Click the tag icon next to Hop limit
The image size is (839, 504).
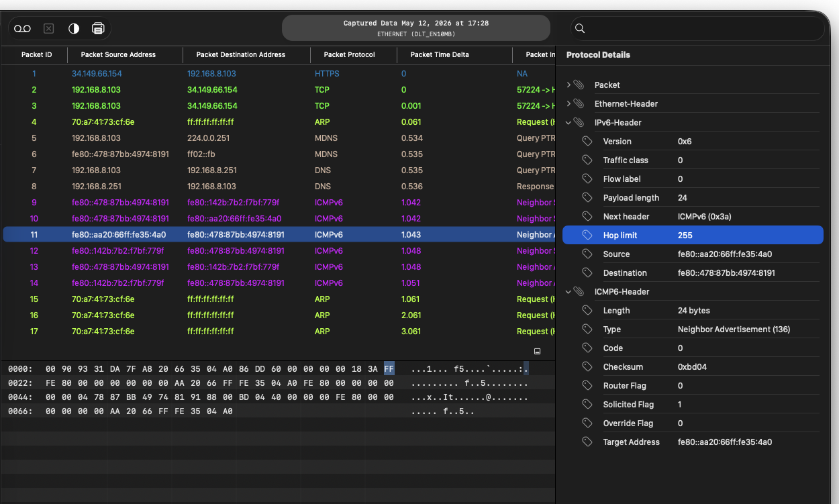587,236
